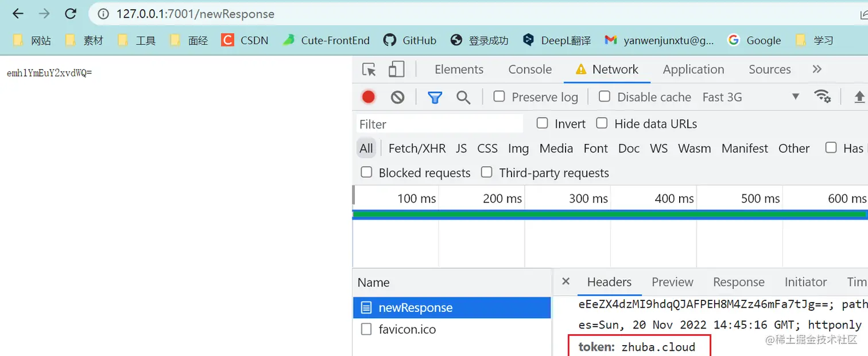This screenshot has width=868, height=356.
Task: Activate the inspect element picker
Action: pyautogui.click(x=369, y=69)
